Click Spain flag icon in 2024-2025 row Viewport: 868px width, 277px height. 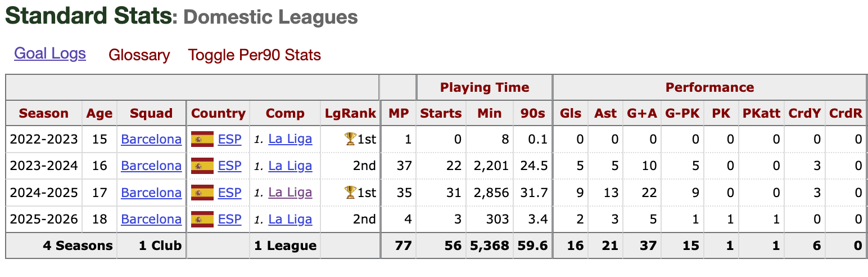pos(202,193)
